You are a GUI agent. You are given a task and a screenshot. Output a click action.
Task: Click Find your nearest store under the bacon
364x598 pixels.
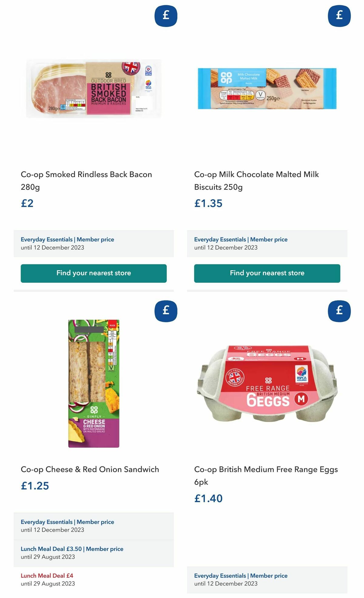[93, 273]
